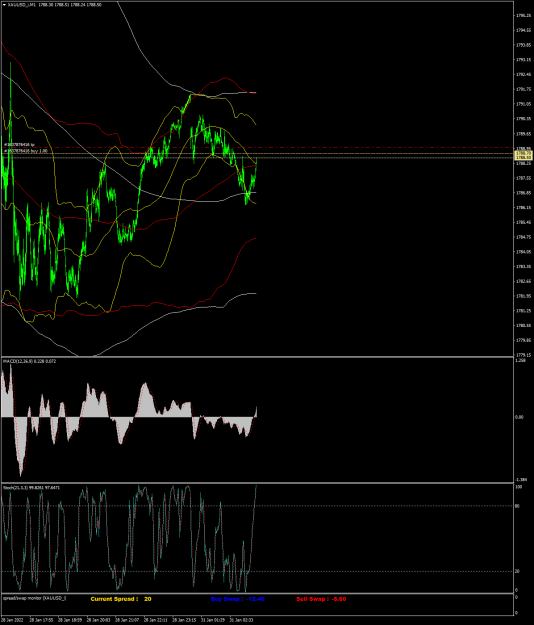Click the 31 Jan 01:29 time label
The image size is (534, 625).
click(213, 620)
